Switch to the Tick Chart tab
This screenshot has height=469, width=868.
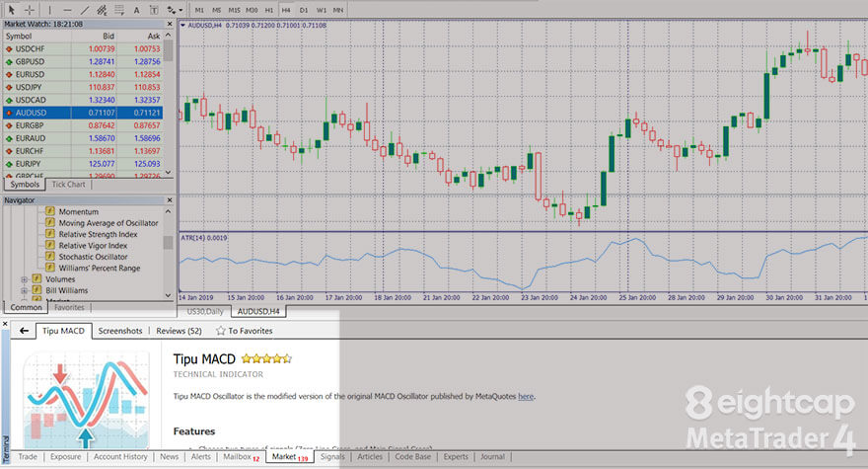pos(69,184)
